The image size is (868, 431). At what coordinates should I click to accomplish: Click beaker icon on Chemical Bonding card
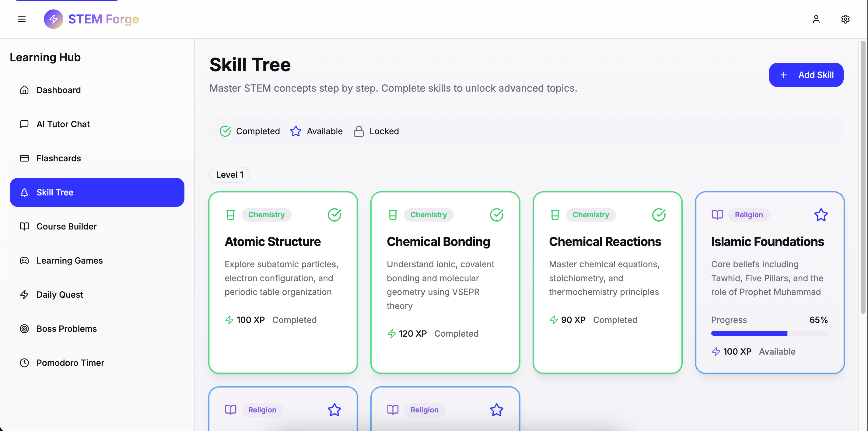393,215
